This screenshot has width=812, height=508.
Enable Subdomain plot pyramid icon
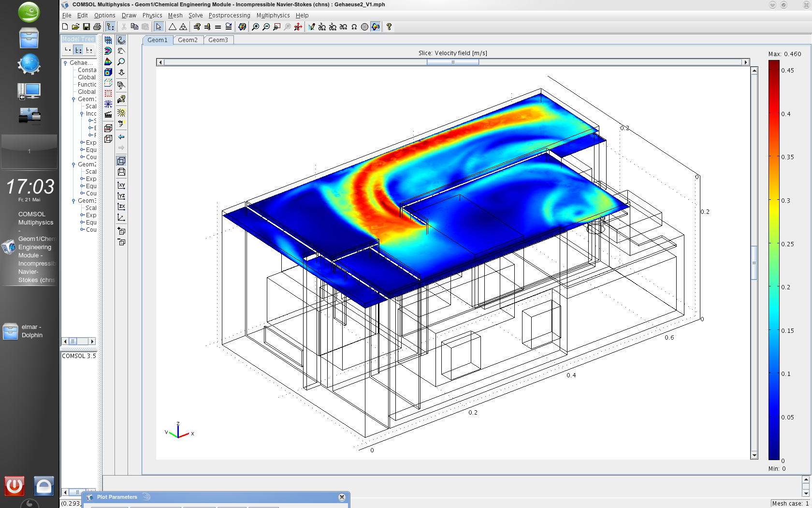[108, 61]
